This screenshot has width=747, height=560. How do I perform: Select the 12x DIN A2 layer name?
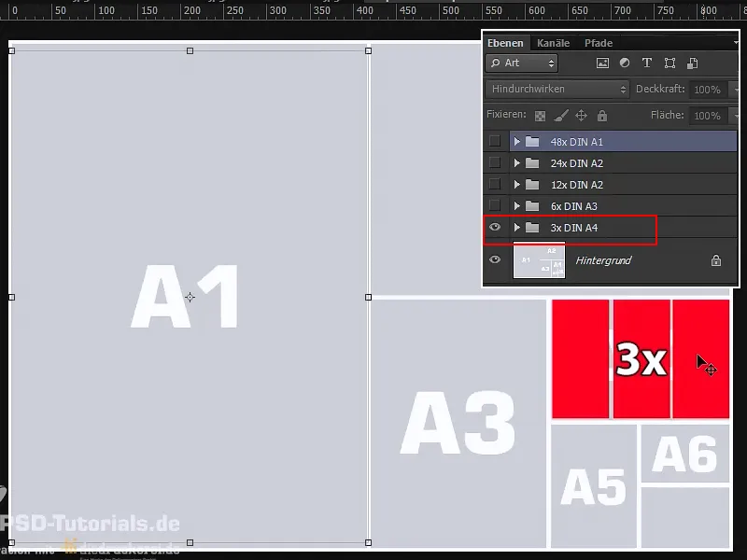click(x=576, y=185)
